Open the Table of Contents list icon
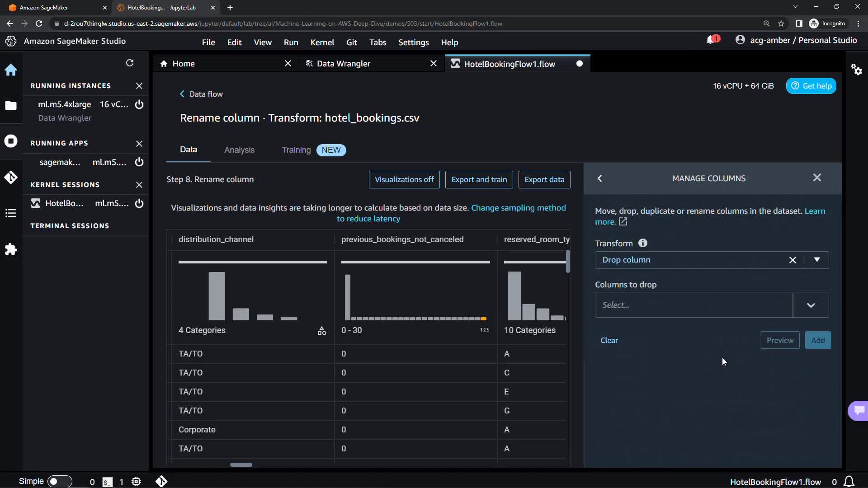Screen dimensions: 868x488 pos(11,213)
